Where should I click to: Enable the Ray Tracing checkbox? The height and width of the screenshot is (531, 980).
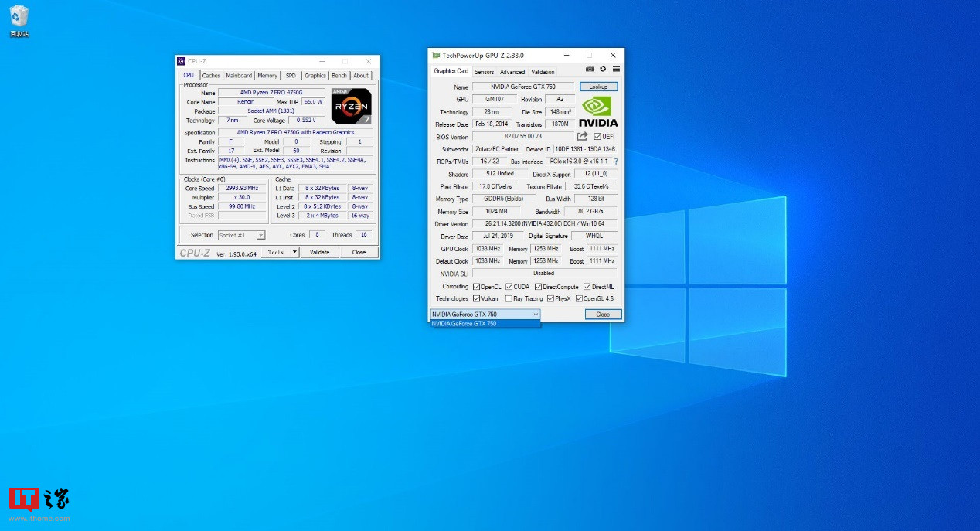click(x=509, y=298)
